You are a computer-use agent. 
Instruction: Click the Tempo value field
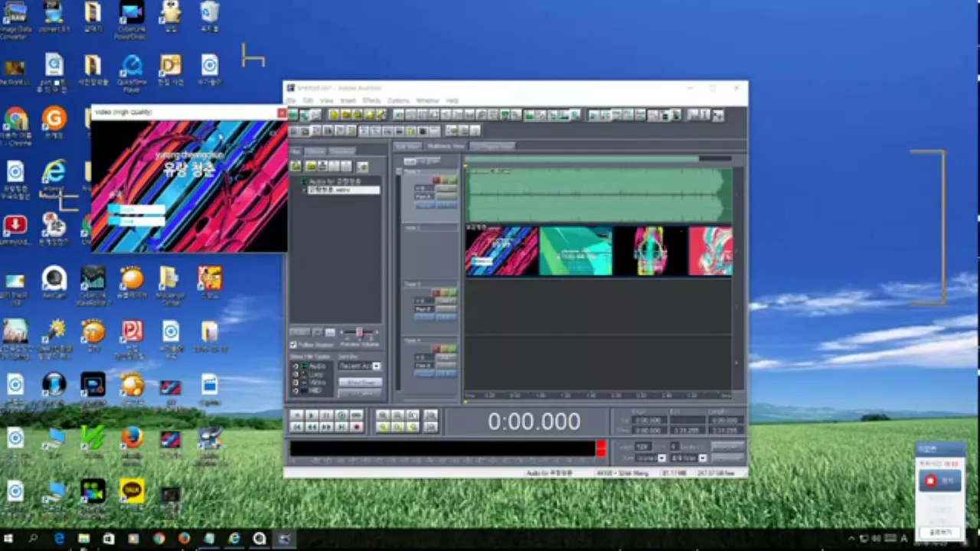(x=643, y=446)
